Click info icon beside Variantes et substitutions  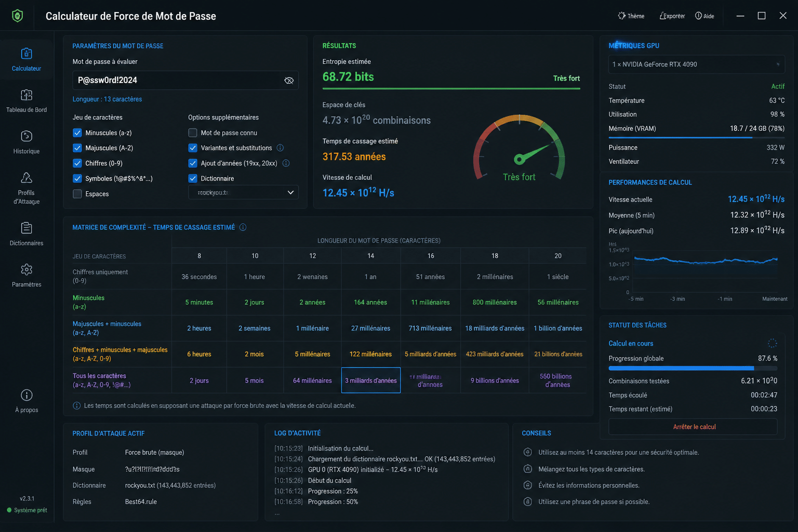(280, 148)
